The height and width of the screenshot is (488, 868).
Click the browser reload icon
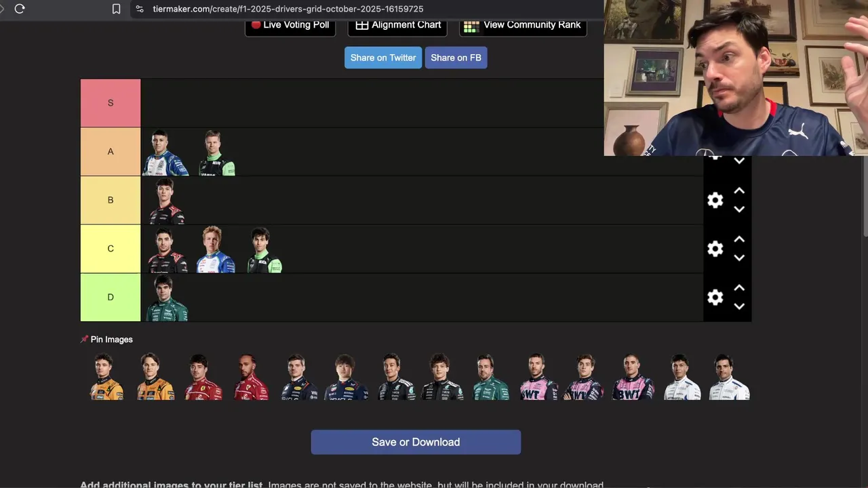20,9
